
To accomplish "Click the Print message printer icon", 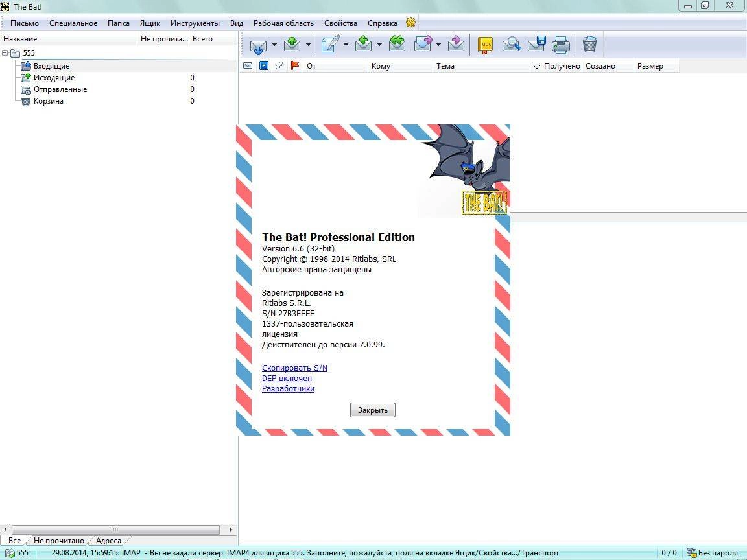I will tap(561, 45).
